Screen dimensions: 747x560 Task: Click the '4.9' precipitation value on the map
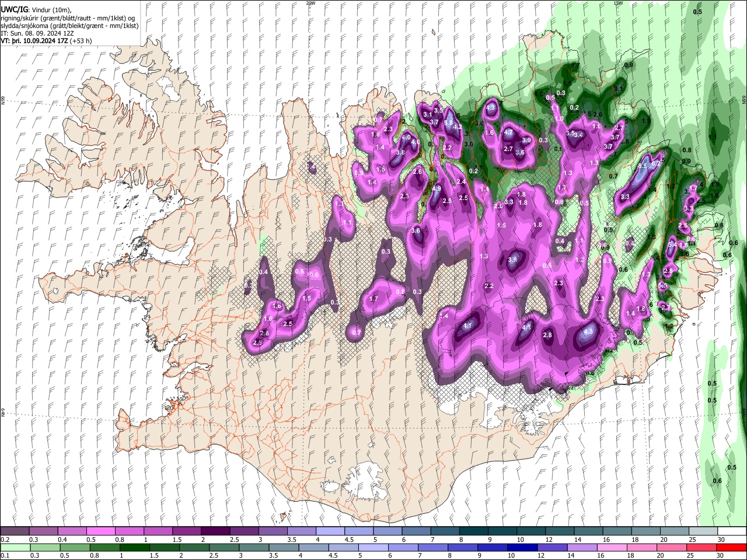tap(437, 188)
